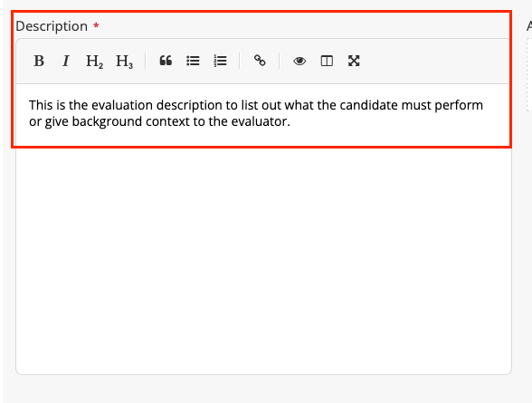Create a bulleted list
The width and height of the screenshot is (532, 403).
[x=193, y=61]
